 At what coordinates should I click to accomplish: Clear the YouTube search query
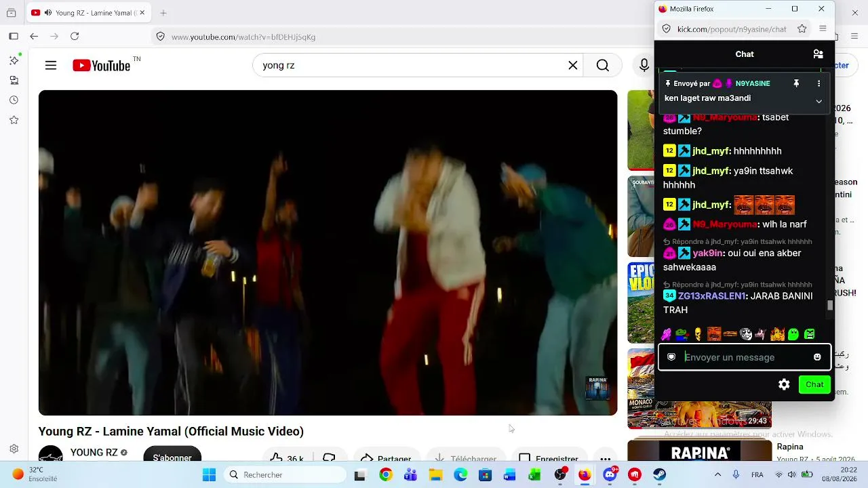tap(573, 65)
